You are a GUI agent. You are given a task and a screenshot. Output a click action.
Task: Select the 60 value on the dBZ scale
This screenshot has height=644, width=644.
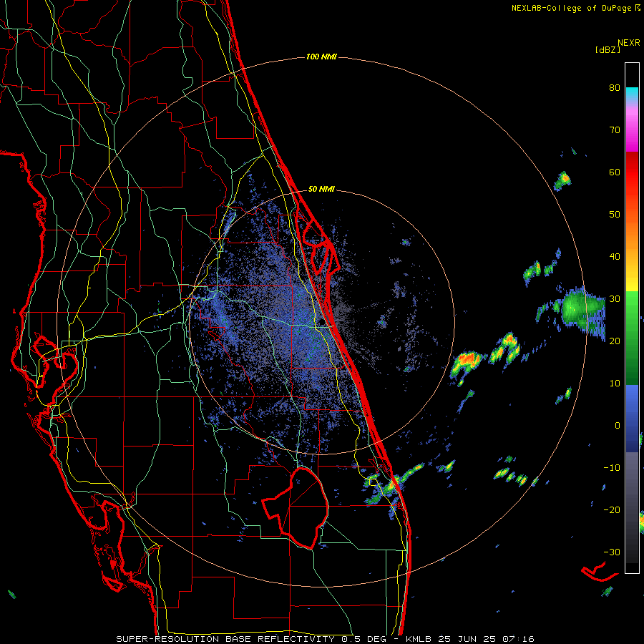615,172
